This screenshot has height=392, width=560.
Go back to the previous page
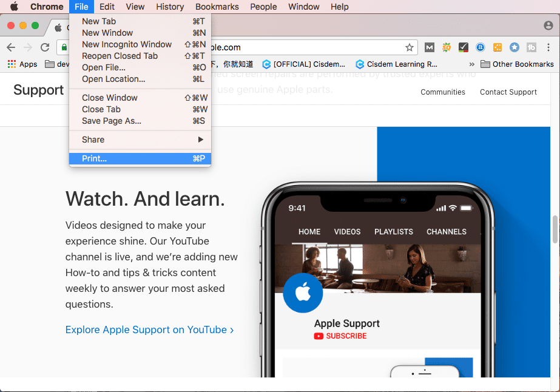pyautogui.click(x=11, y=47)
